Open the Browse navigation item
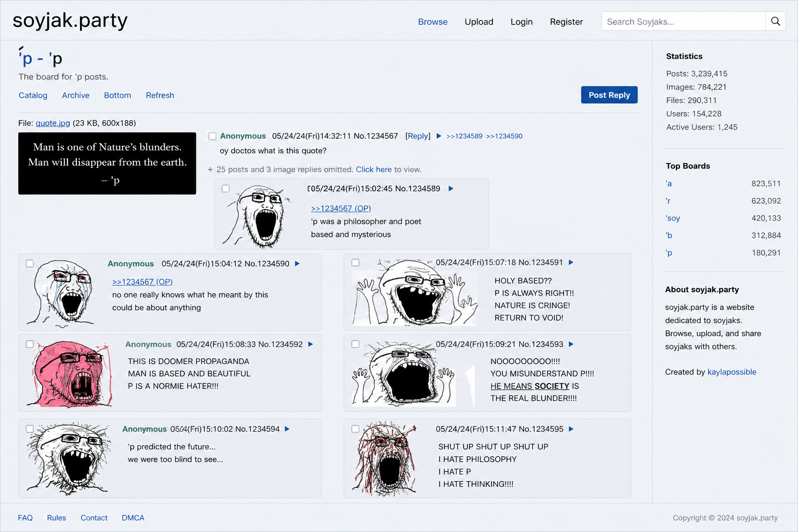Screen dimensions: 798x532 click(x=432, y=22)
